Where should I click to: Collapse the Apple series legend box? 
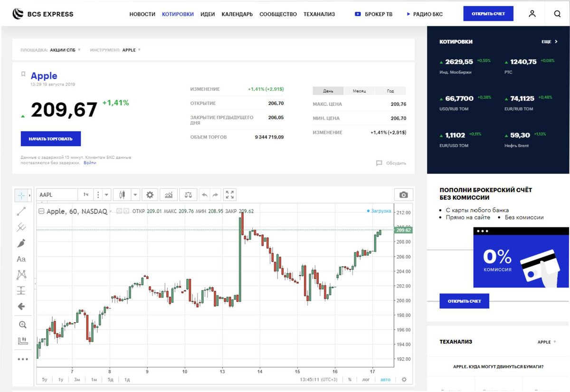pos(42,211)
